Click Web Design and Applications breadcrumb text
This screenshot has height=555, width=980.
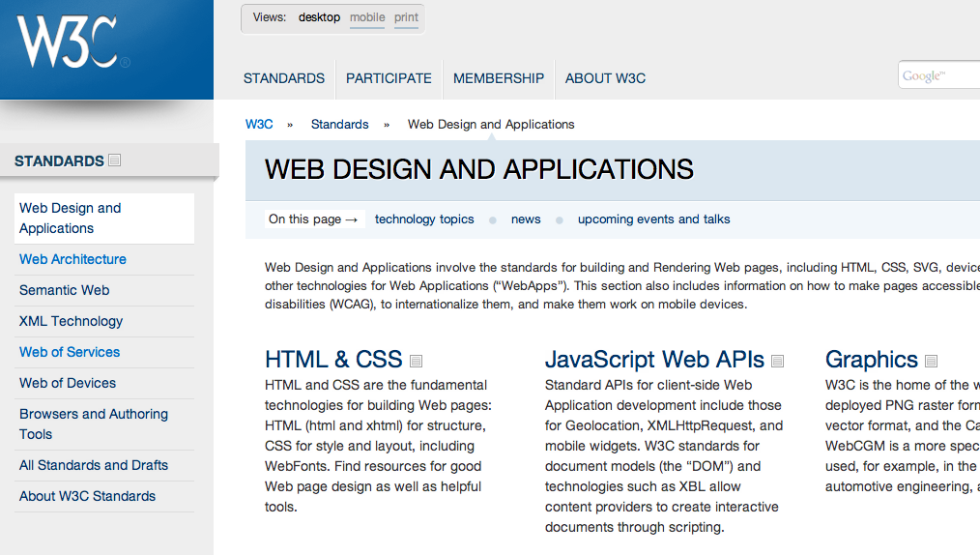click(x=491, y=125)
